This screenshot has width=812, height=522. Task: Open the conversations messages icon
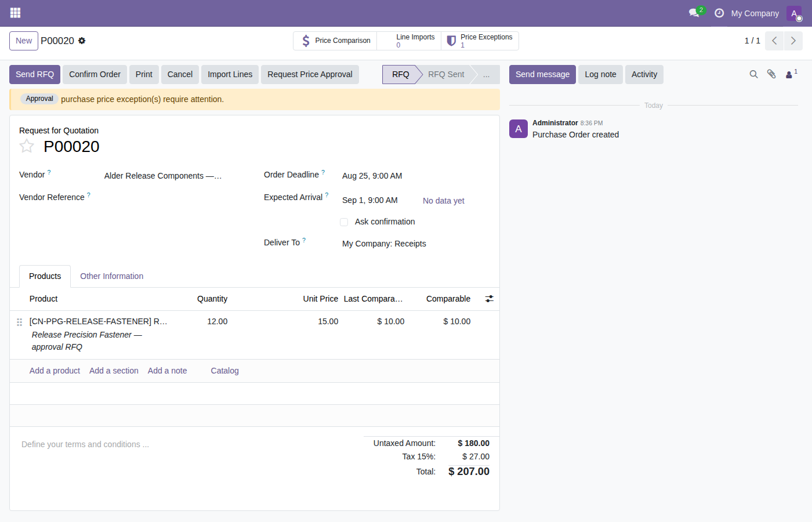[694, 13]
